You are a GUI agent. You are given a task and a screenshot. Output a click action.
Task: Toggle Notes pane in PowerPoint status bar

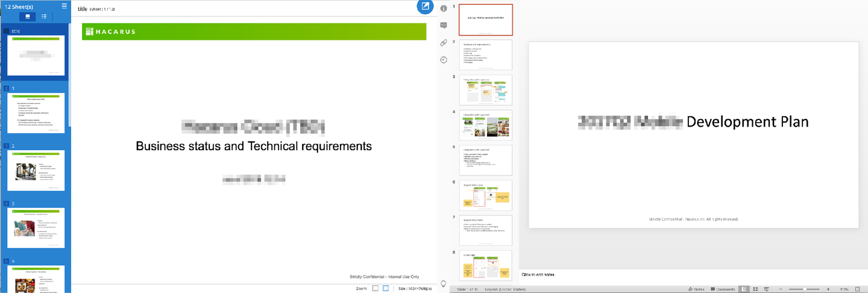click(696, 289)
